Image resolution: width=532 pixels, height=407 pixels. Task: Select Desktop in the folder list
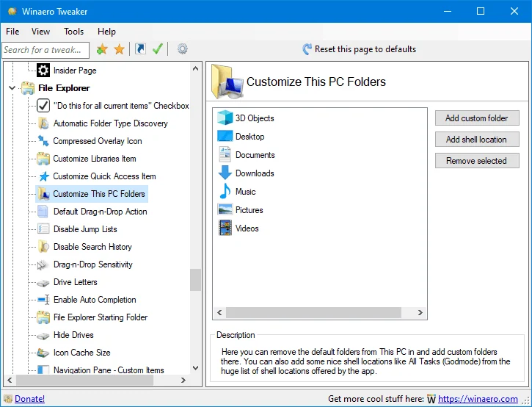(x=250, y=136)
